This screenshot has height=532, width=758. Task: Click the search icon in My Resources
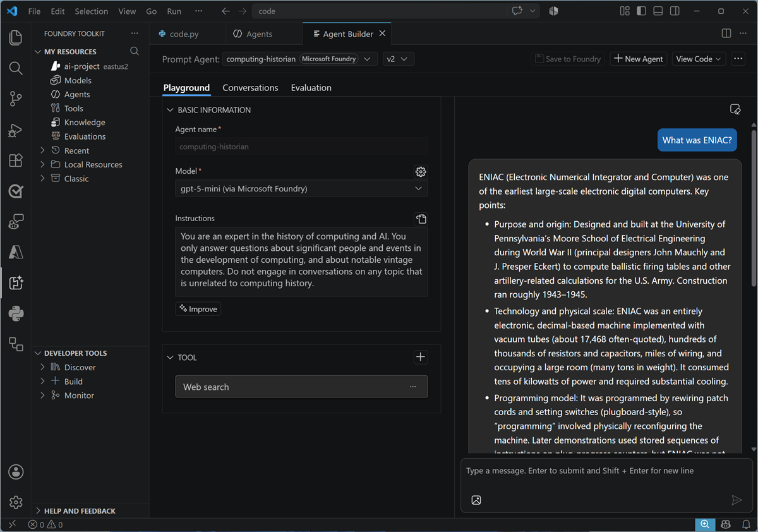[x=134, y=51]
